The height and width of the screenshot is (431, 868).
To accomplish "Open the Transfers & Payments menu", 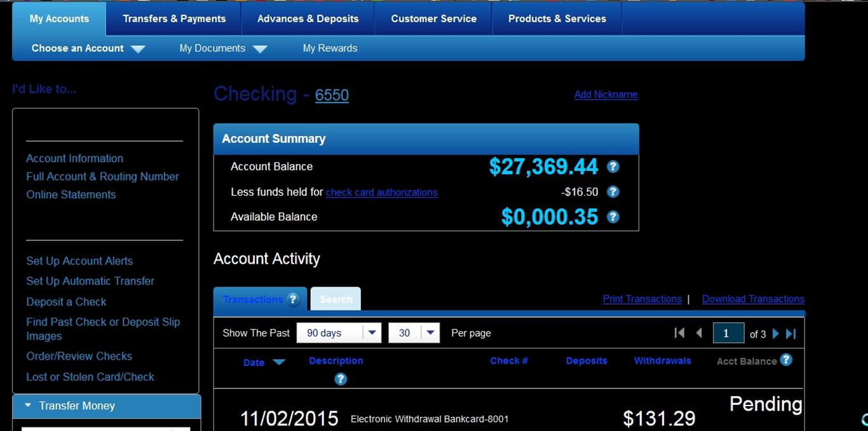I will [x=173, y=18].
